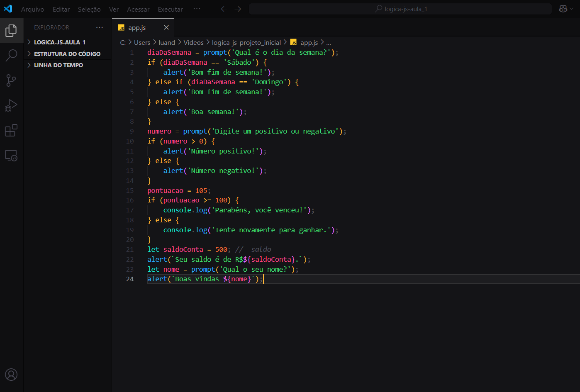Screen dimensions: 580x392
Task: Show more menus via title bar ellipsis
Action: (x=197, y=9)
